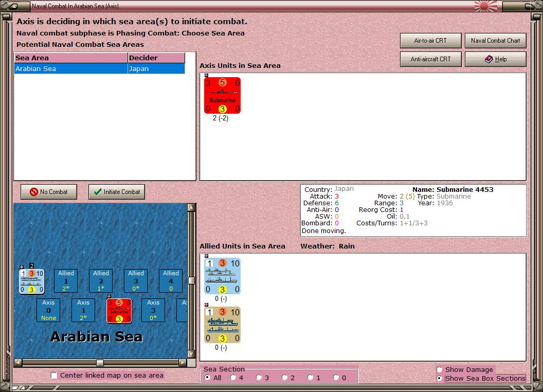Select the All sea section radio button
This screenshot has height=392, width=543.
pos(207,378)
